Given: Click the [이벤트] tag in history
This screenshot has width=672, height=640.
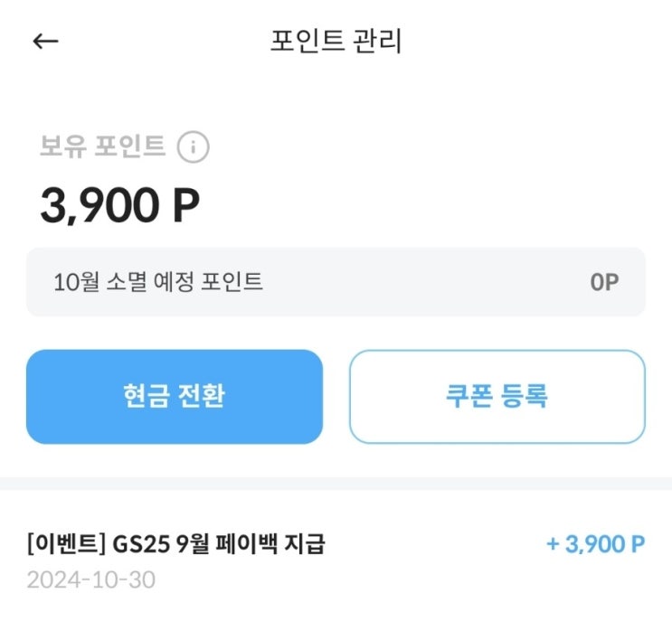Looking at the screenshot, I should (x=65, y=544).
